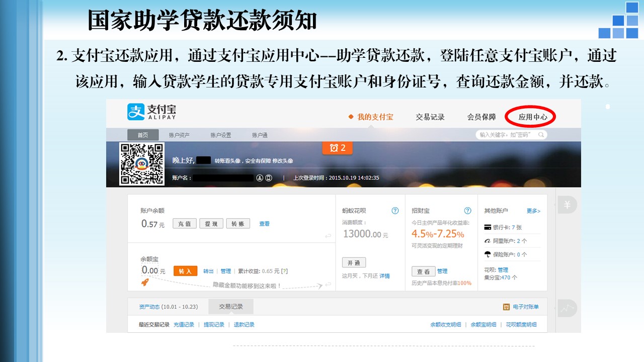Click the 查看 button under 招财宝
This screenshot has height=362, width=644.
click(423, 271)
